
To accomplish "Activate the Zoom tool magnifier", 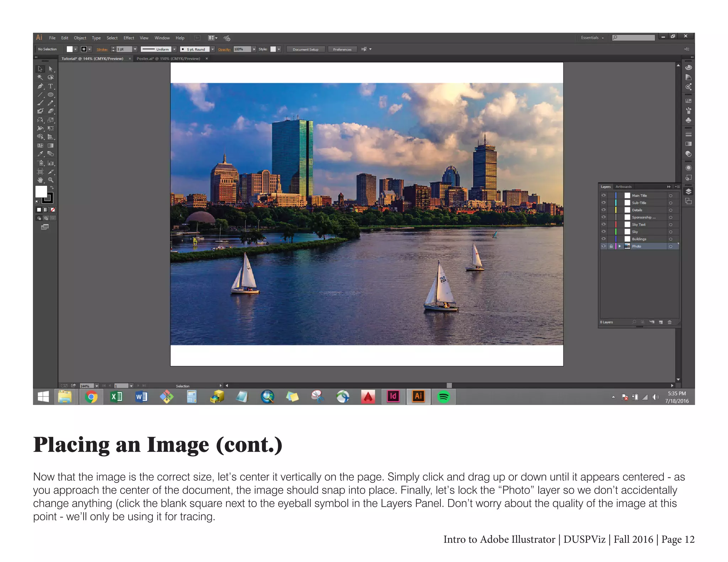I will [51, 180].
